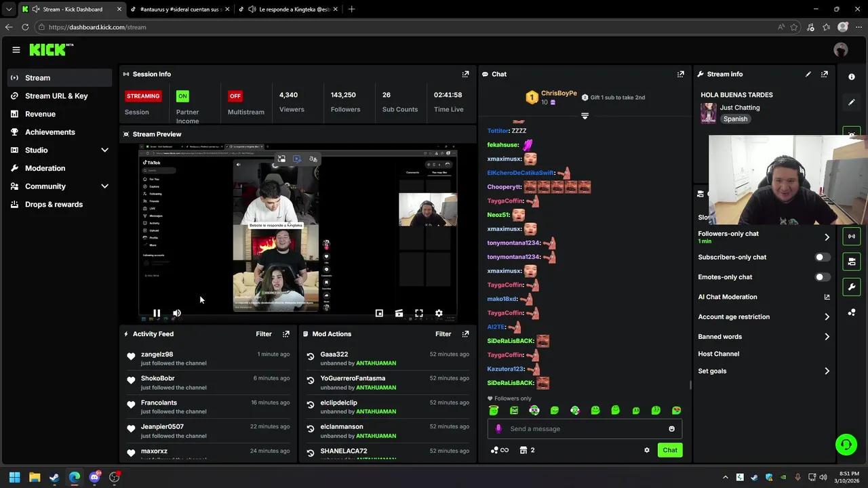The height and width of the screenshot is (488, 868).
Task: Click the purple microphone icon in chat box
Action: (x=498, y=428)
